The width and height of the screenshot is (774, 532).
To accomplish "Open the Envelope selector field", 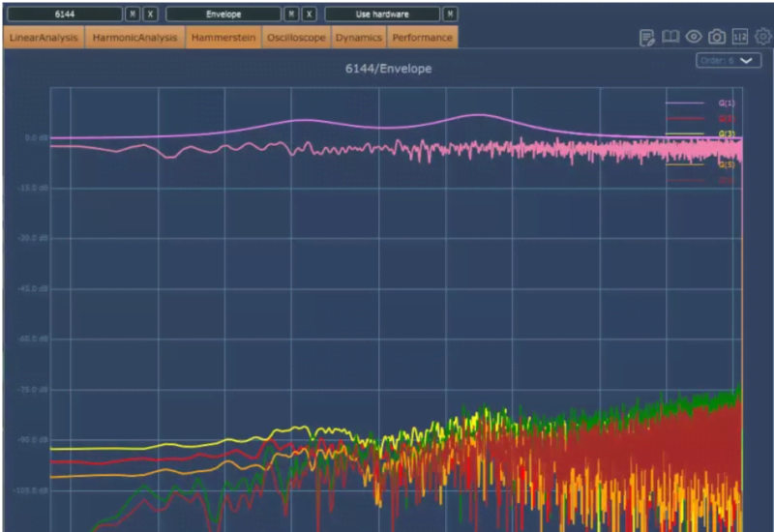I will [x=223, y=15].
